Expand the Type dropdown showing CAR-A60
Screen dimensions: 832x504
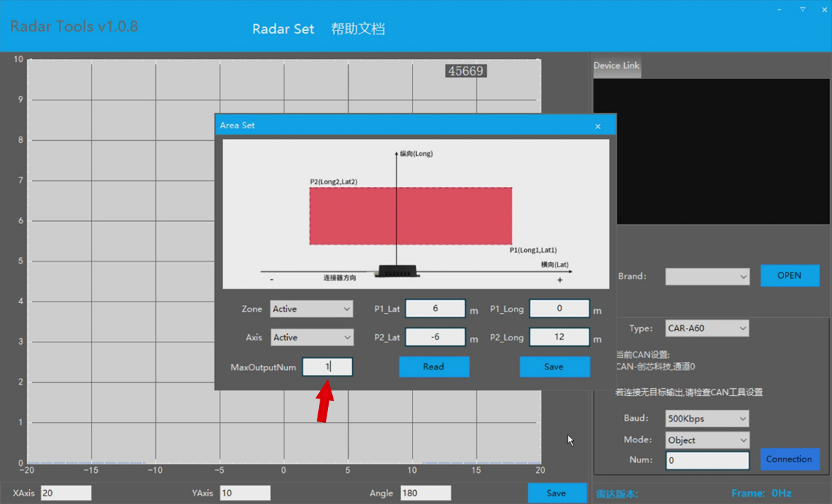coord(707,329)
